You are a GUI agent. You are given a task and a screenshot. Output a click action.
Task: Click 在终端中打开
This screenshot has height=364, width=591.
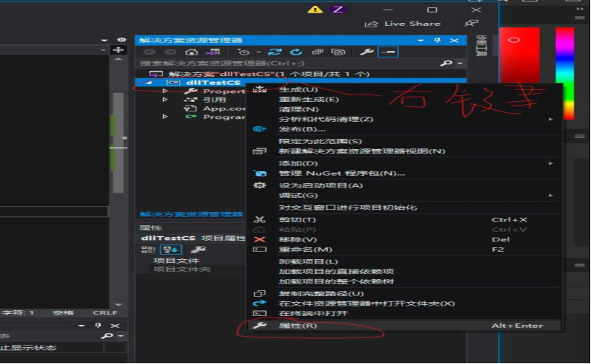405,314
